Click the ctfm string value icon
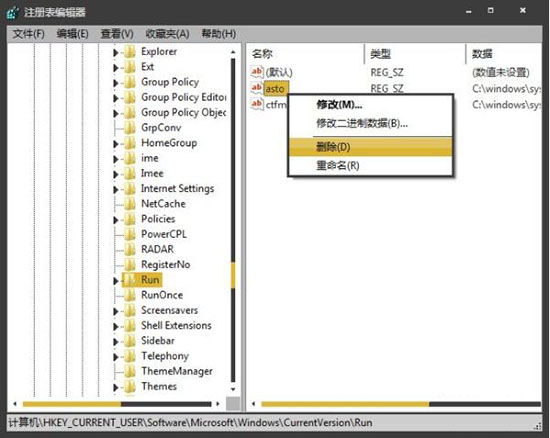 [x=257, y=104]
